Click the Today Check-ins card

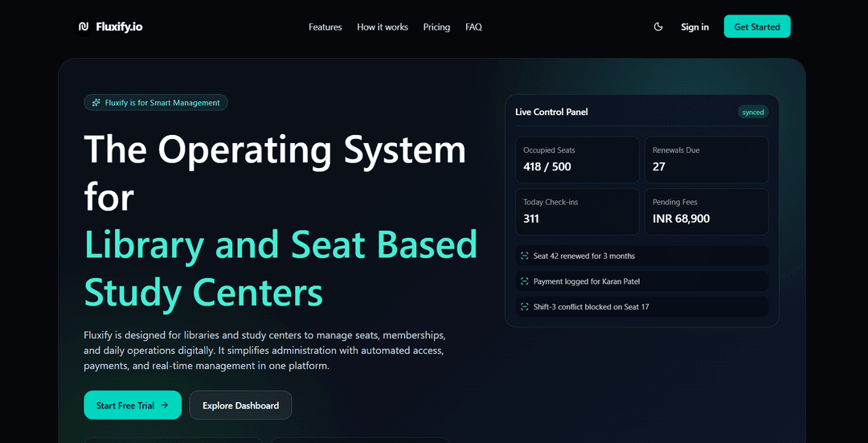[577, 211]
